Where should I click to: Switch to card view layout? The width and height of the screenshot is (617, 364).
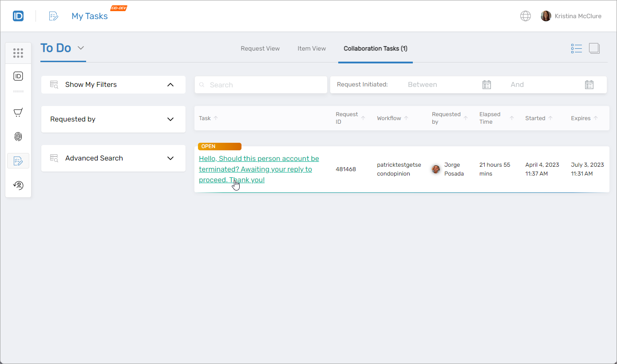(x=594, y=48)
